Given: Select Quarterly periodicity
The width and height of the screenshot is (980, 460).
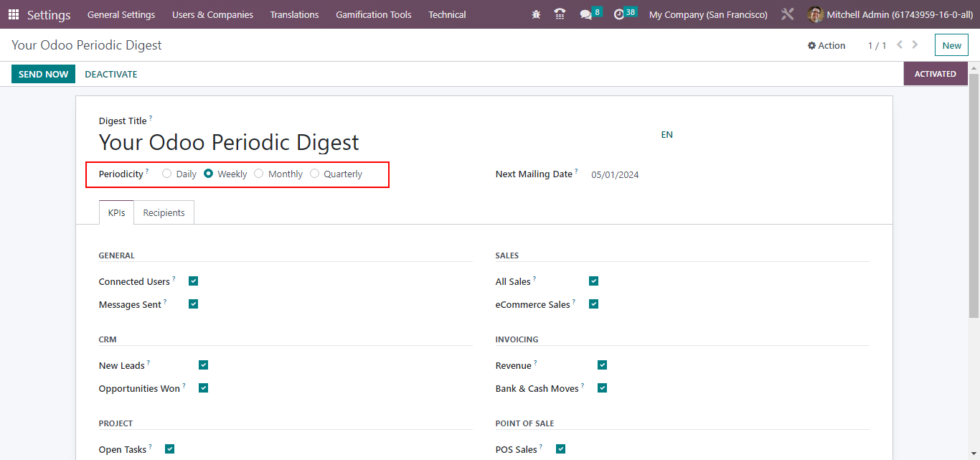Looking at the screenshot, I should 315,174.
